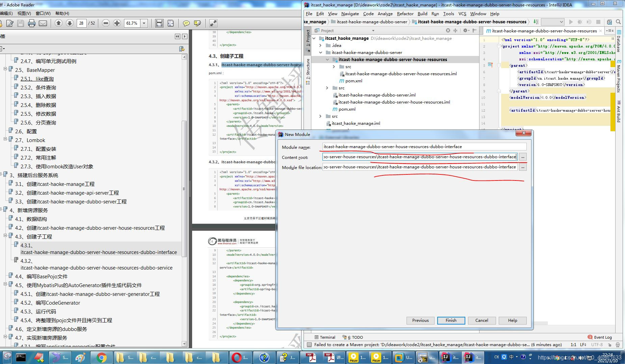Click the Module name input field
The height and width of the screenshot is (364, 625).
click(x=424, y=147)
